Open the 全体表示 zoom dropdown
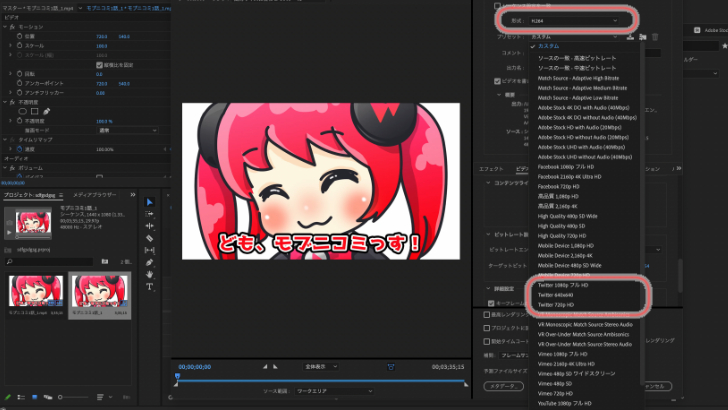Screen dimensions: 728x410 (x=321, y=367)
